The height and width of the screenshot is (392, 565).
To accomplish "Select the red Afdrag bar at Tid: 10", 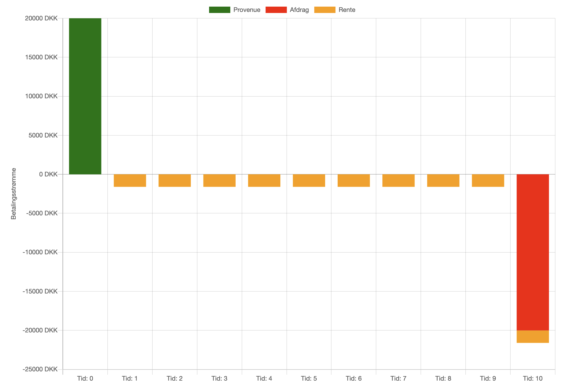I will coord(533,252).
